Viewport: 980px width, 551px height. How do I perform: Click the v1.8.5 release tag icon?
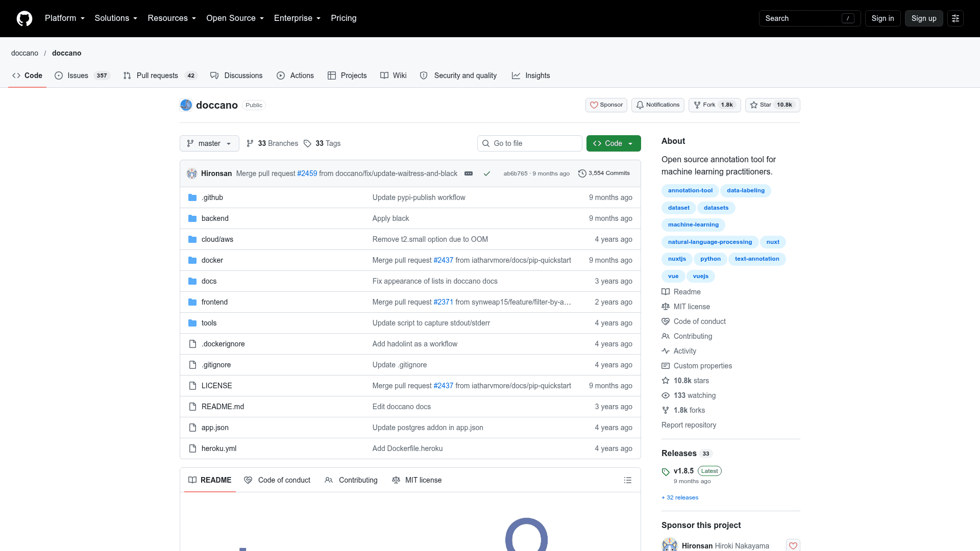click(x=666, y=472)
